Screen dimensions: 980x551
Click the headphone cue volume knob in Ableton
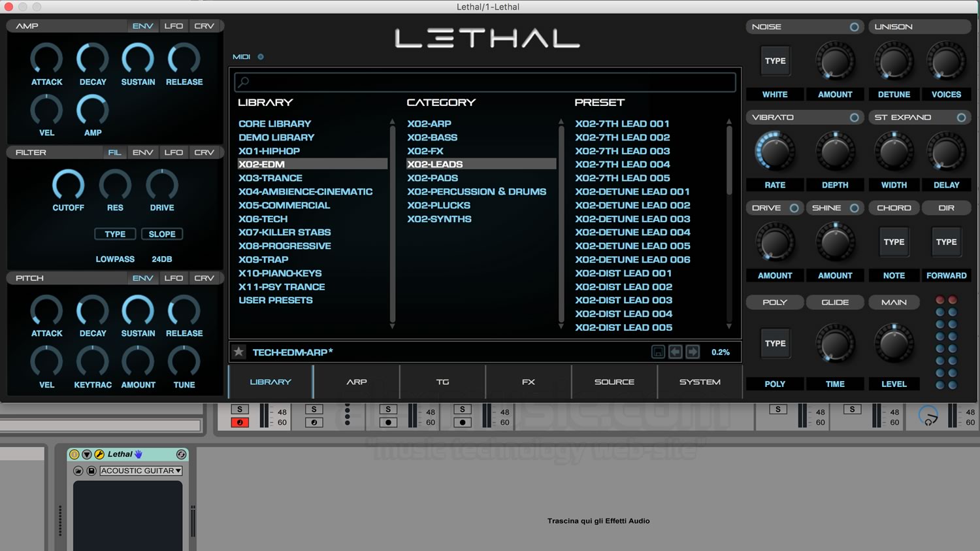coord(928,415)
